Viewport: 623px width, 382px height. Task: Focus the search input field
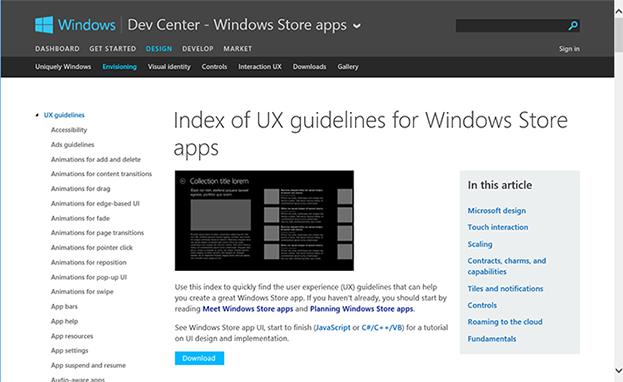pos(511,26)
